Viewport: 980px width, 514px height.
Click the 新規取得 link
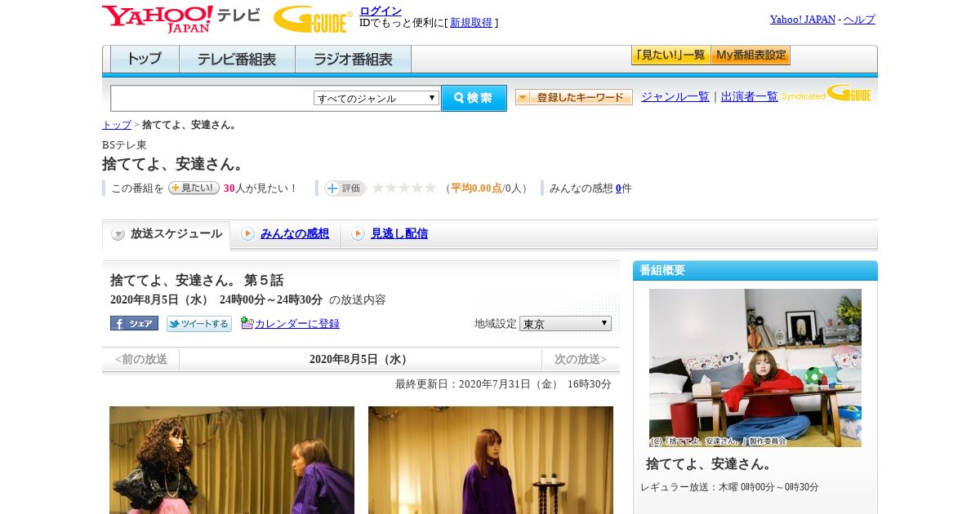471,23
